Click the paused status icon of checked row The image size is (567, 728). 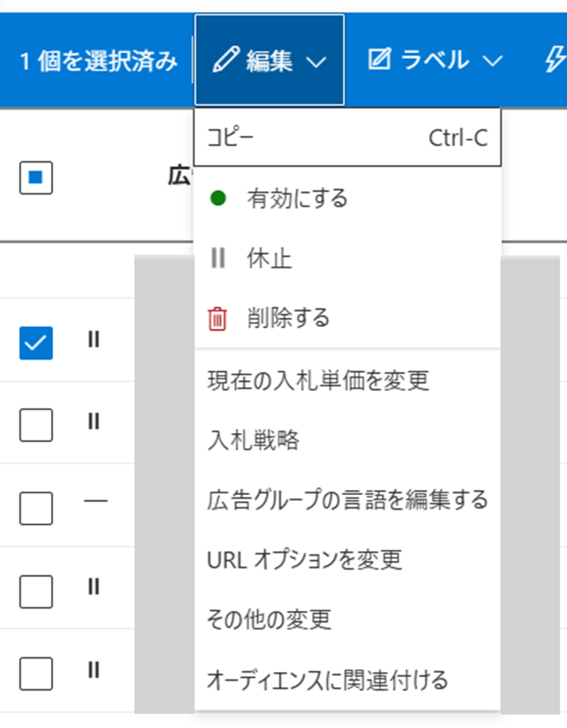tap(93, 340)
